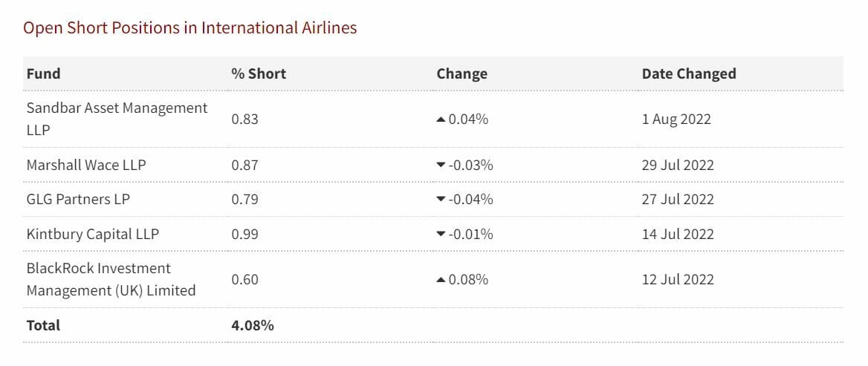The width and height of the screenshot is (868, 366).
Task: Click the down arrow beside -0.04% change
Action: (441, 200)
